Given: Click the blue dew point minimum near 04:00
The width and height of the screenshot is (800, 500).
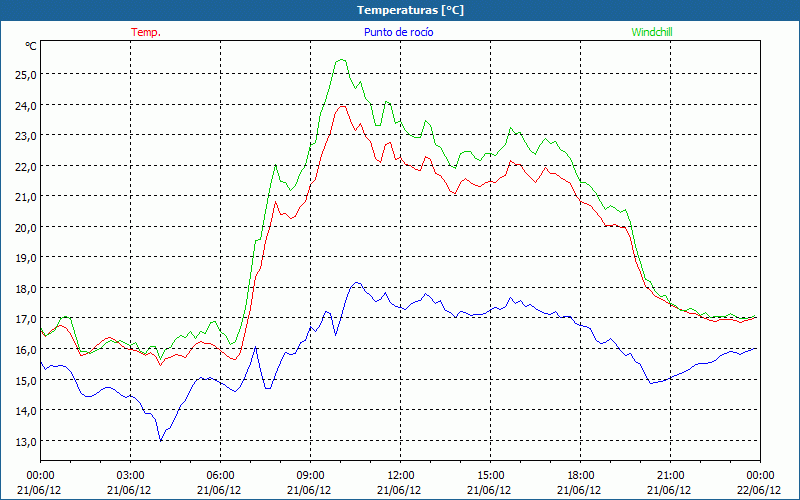Looking at the screenshot, I should (161, 441).
